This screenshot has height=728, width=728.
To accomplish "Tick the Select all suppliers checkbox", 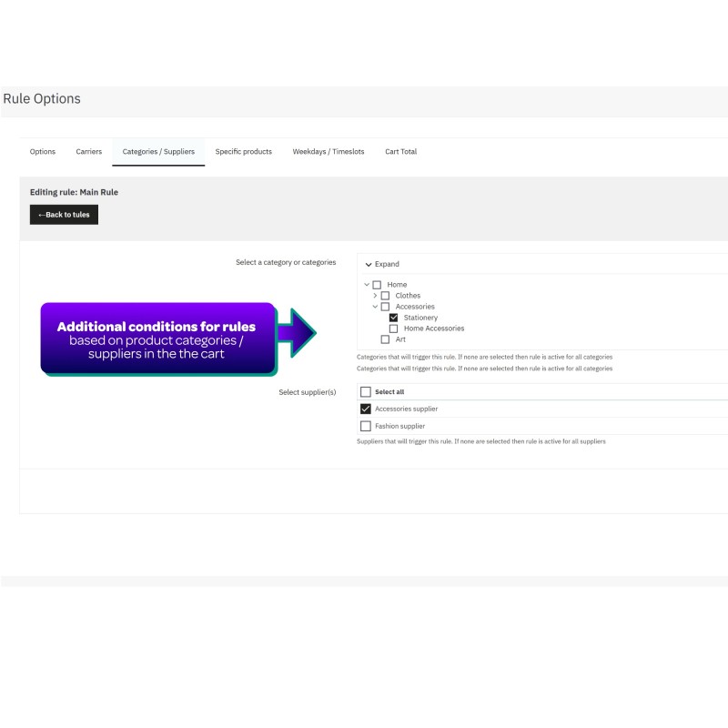I will (x=366, y=392).
